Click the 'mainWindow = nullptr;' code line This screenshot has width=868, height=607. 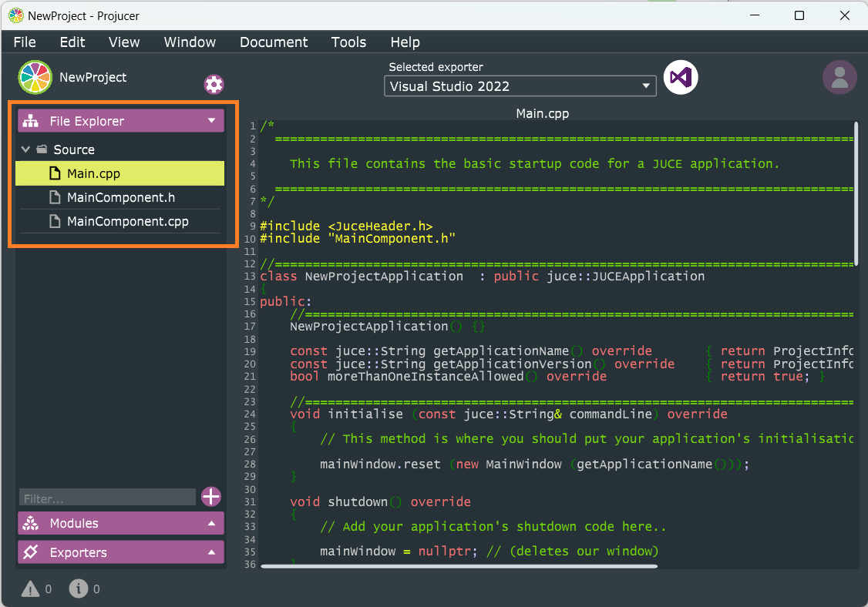(x=490, y=551)
